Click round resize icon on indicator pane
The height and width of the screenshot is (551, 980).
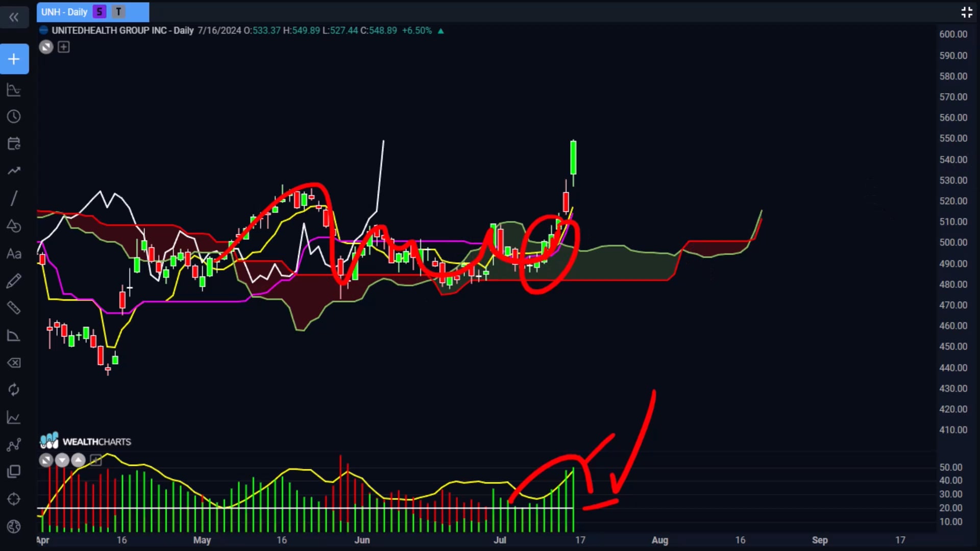point(46,461)
